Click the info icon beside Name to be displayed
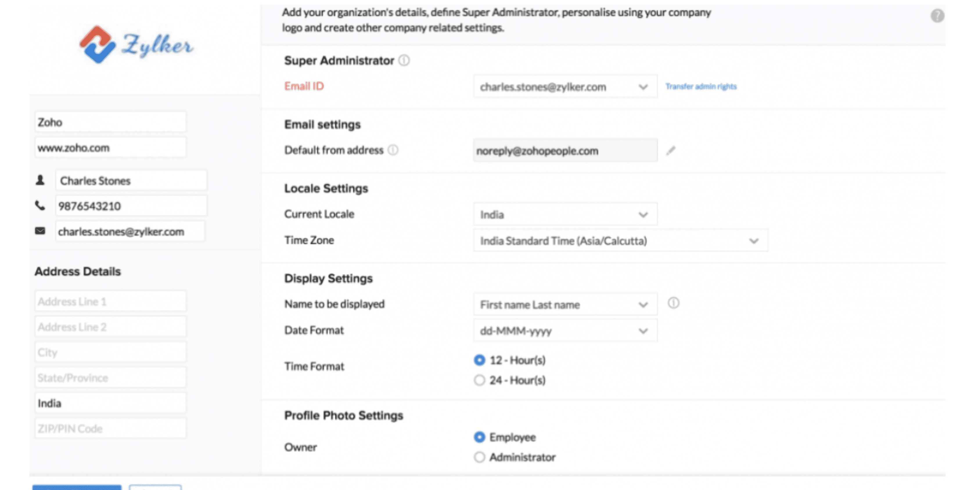Viewport: 980px width, 490px height. (x=673, y=303)
